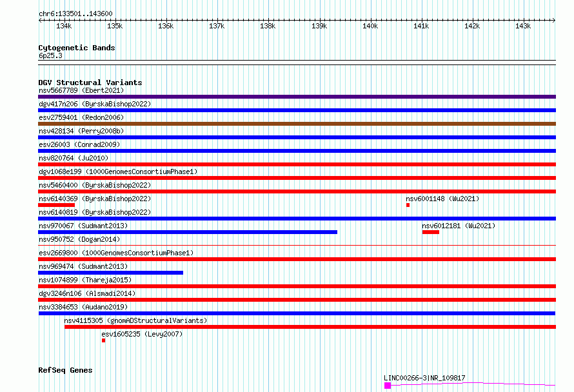Click nsv4115305 (gnomADStructuralVariants) label
574x392 pixels.
[135, 320]
